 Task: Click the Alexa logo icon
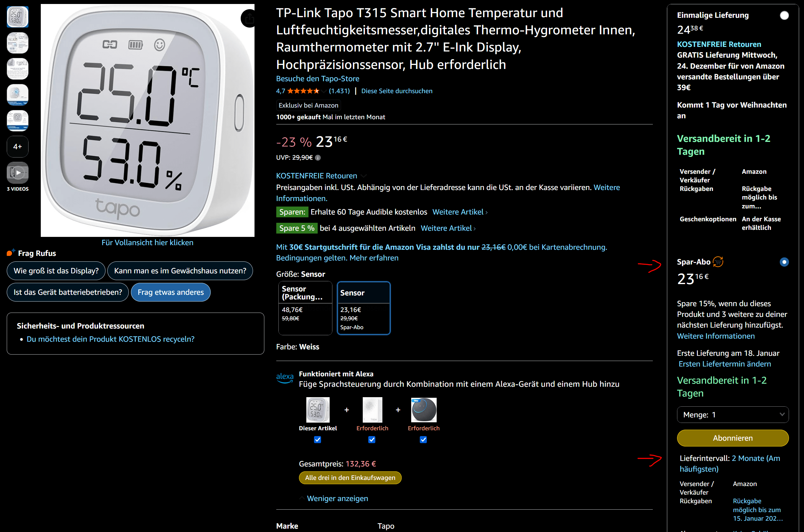284,378
